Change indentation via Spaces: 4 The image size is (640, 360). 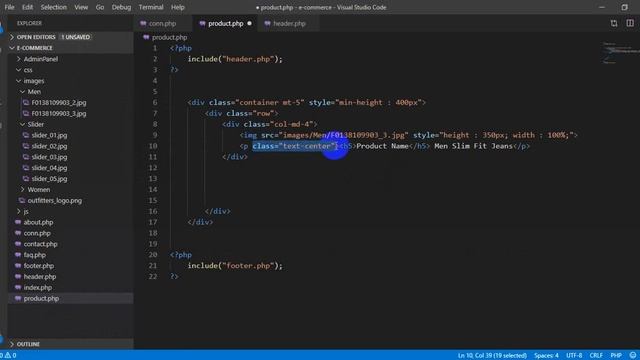click(546, 356)
